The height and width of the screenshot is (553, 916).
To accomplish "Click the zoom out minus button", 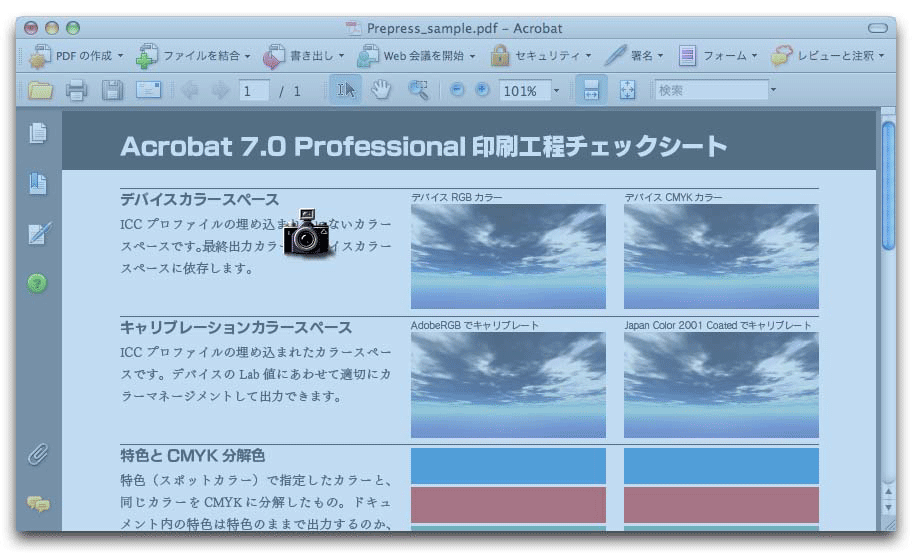I will 457,89.
